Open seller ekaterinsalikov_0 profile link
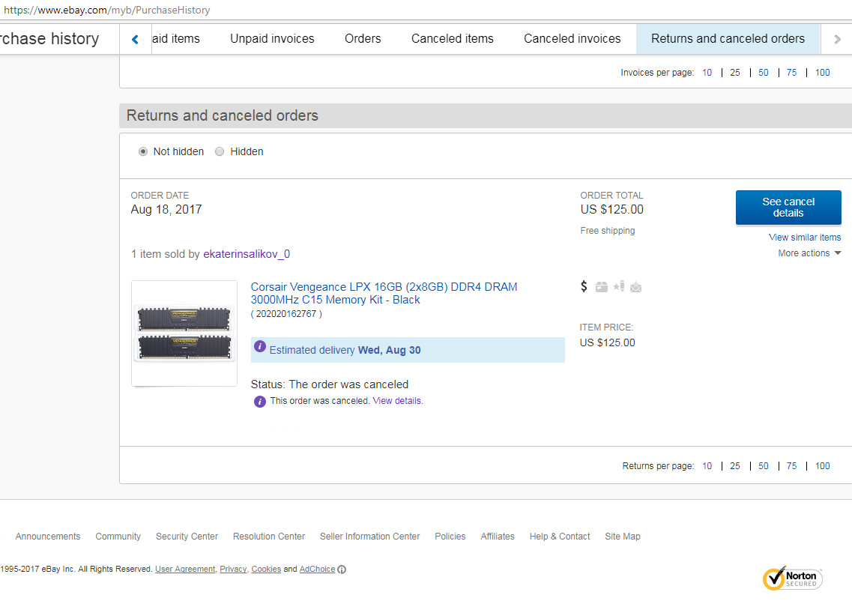852x616 pixels. [246, 254]
